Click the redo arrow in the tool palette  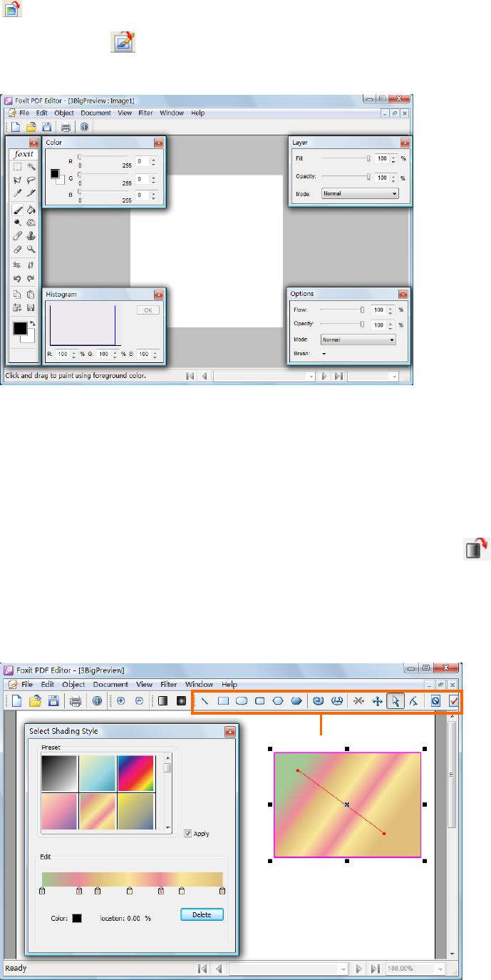[x=31, y=279]
